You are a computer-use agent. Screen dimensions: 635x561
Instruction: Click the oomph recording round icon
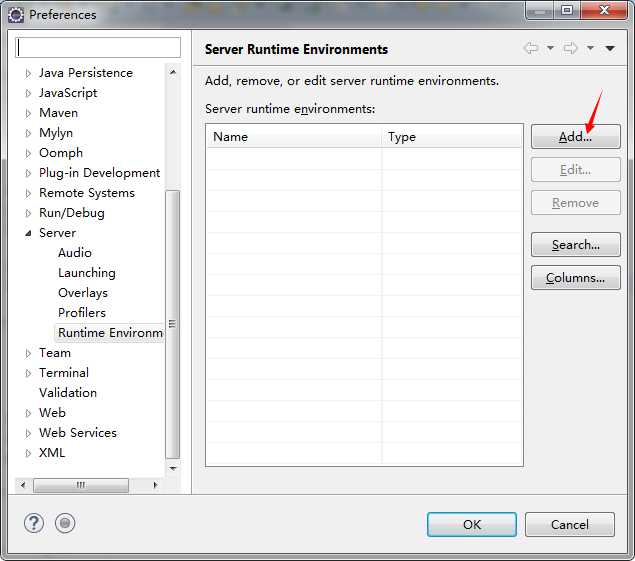click(x=65, y=523)
